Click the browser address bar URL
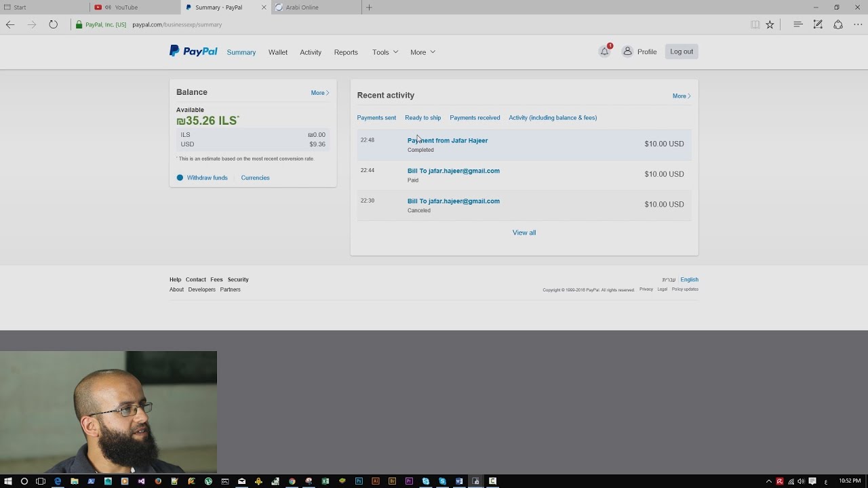Screen dimensions: 868x488 [x=177, y=24]
